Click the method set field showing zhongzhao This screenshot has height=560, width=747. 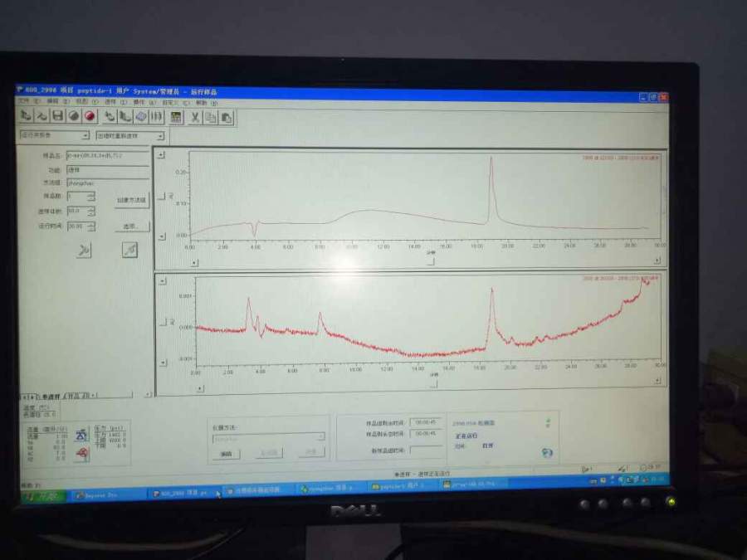(108, 183)
